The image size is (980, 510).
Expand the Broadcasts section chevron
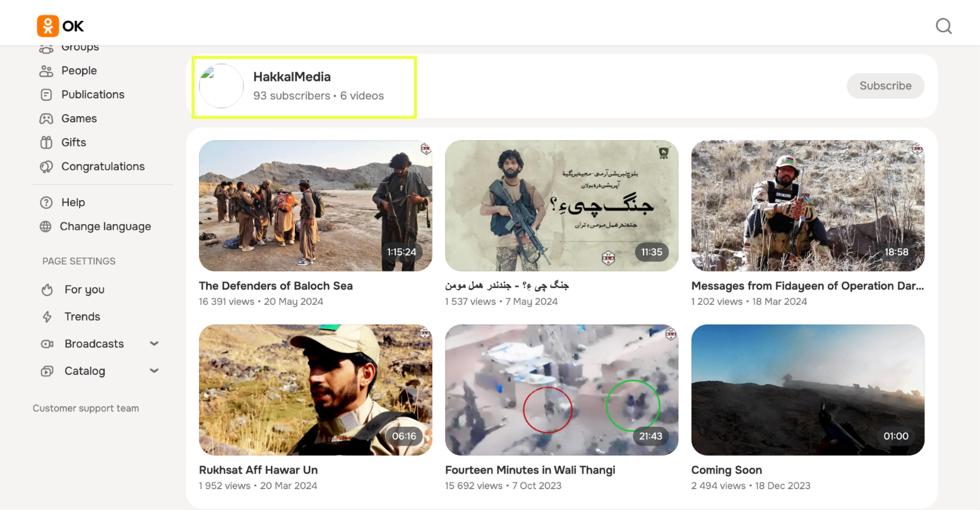click(x=154, y=344)
